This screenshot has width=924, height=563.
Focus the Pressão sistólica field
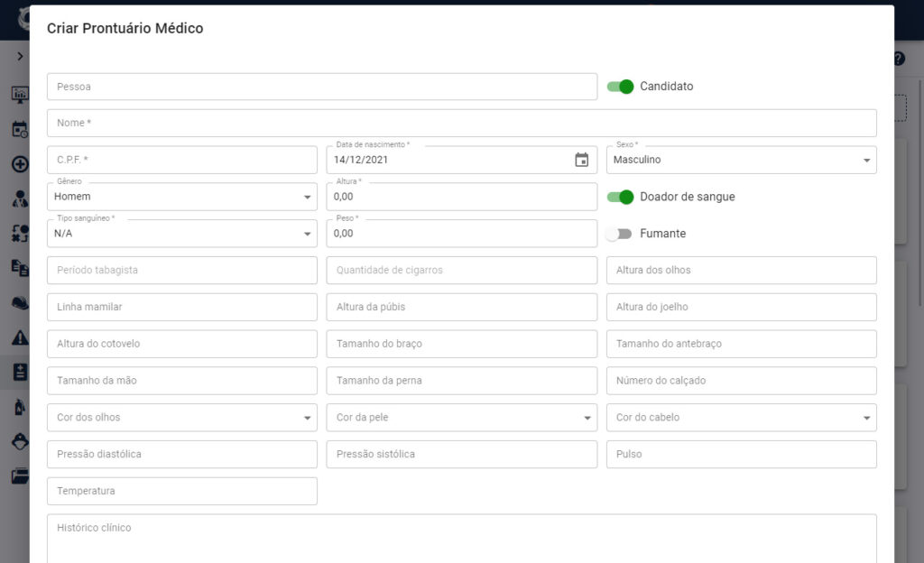(461, 454)
